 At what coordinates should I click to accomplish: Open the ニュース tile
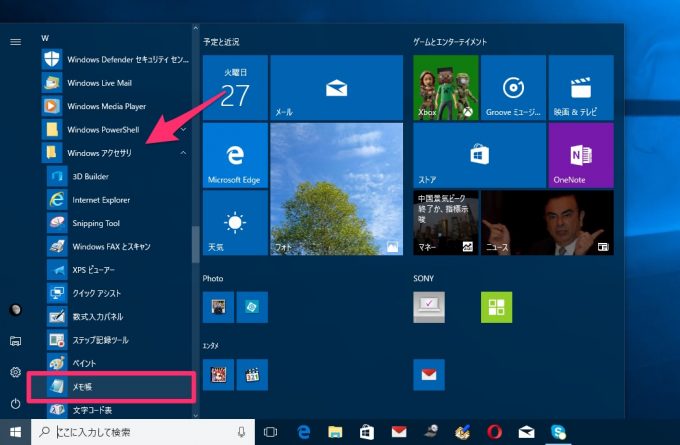click(x=547, y=223)
